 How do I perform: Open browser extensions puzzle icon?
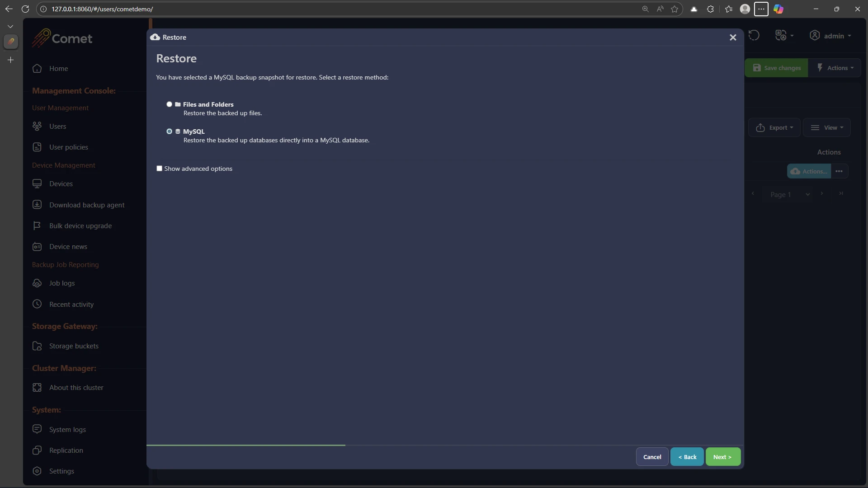coord(710,9)
